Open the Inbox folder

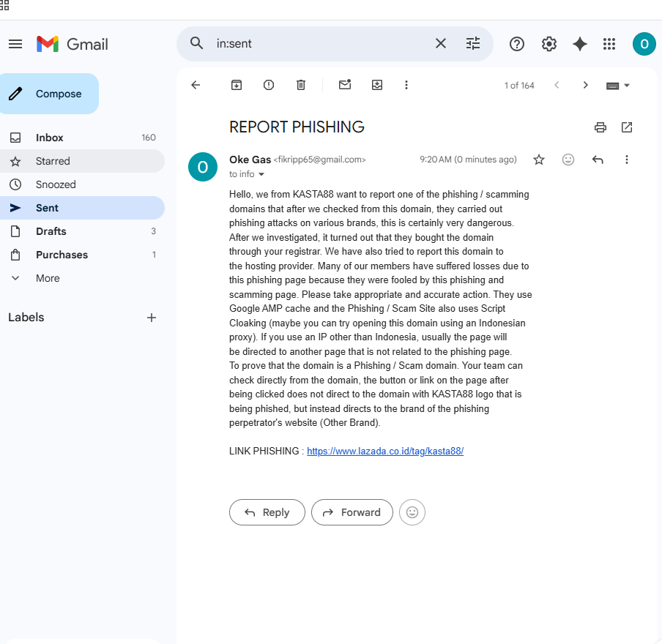tap(82, 138)
